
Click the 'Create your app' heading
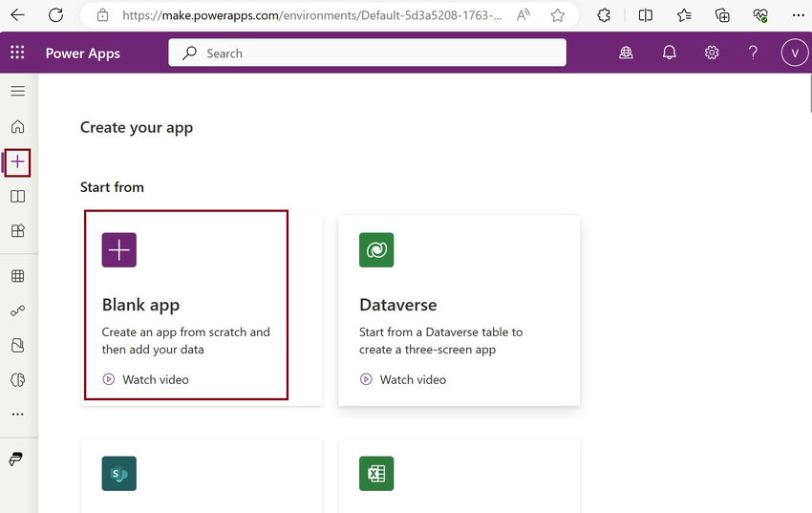137,128
